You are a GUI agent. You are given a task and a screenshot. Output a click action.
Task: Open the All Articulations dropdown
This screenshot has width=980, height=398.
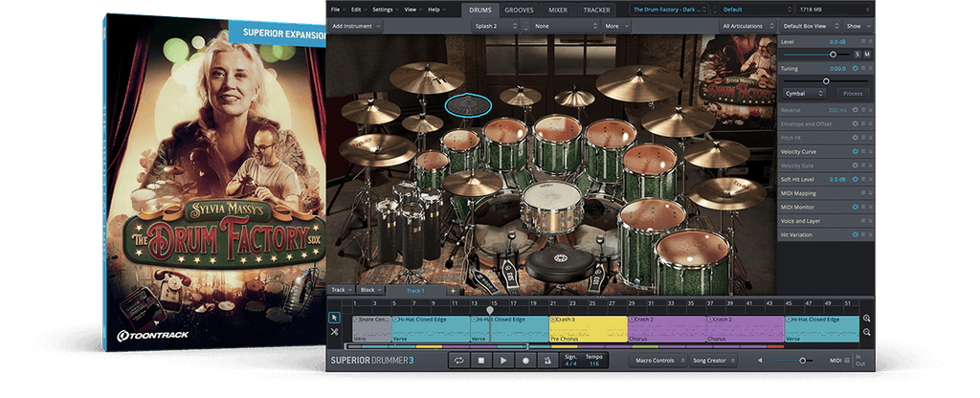tap(746, 26)
